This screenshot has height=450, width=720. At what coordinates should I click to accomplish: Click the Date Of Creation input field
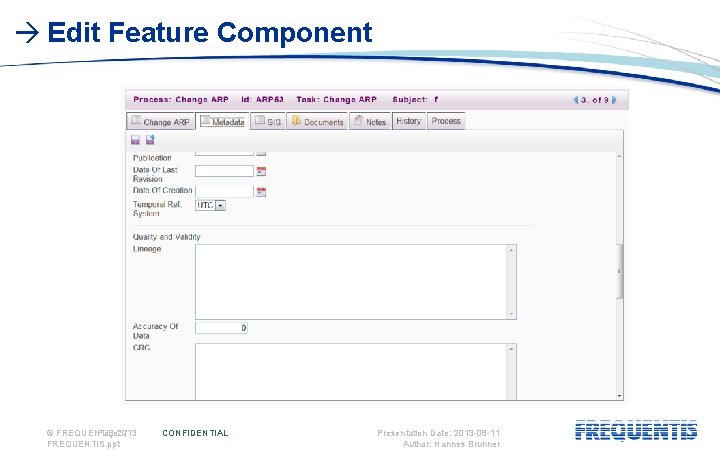click(x=224, y=191)
